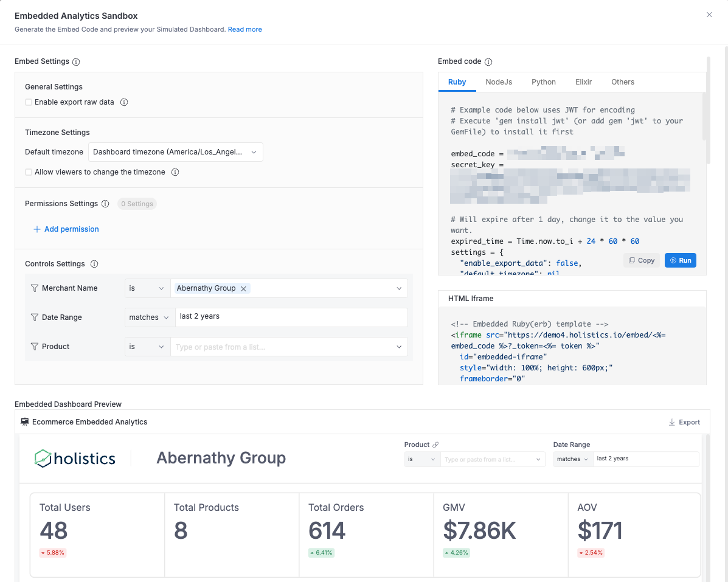Click the Total Users 5.88% change badge

(x=53, y=553)
